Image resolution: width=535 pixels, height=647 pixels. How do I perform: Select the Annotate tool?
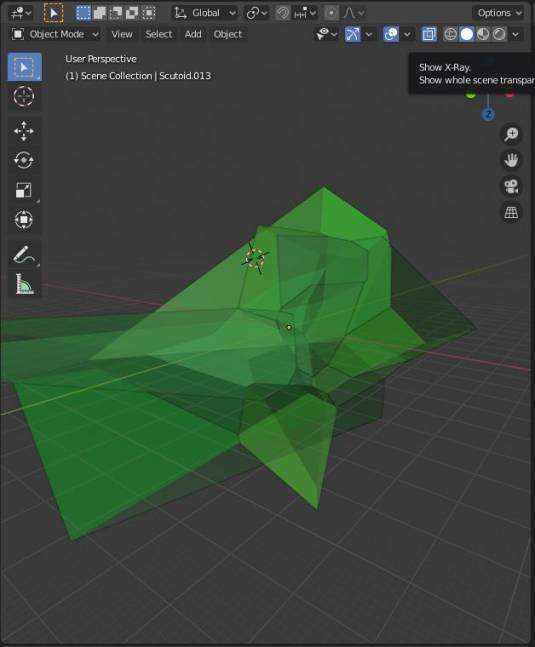[x=24, y=254]
